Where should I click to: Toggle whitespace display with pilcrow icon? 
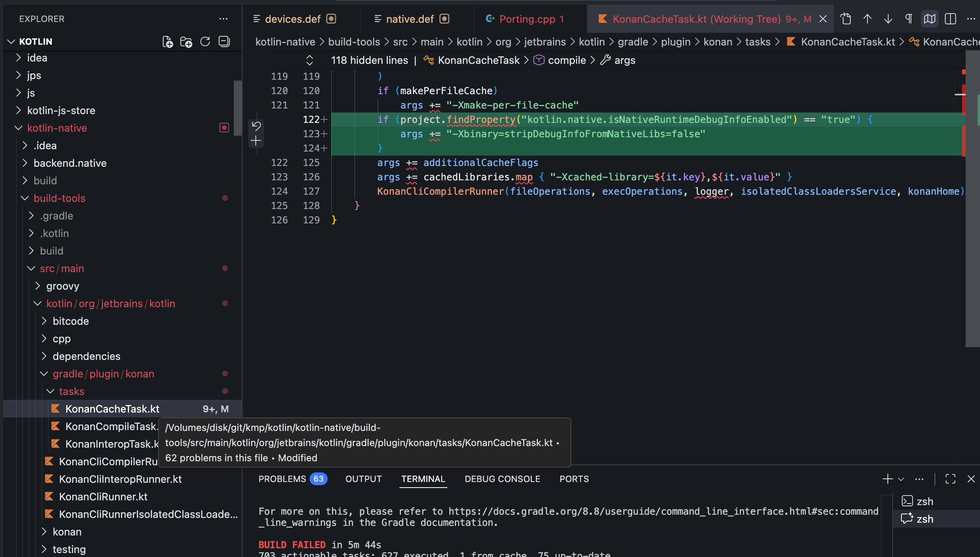(x=909, y=19)
